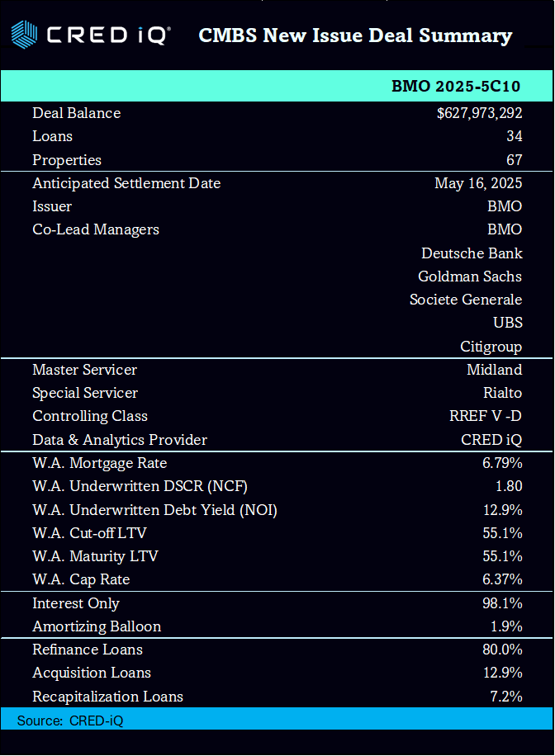The image size is (555, 756).
Task: Click the Deal Balance value $627,973,292
Action: coord(479,113)
